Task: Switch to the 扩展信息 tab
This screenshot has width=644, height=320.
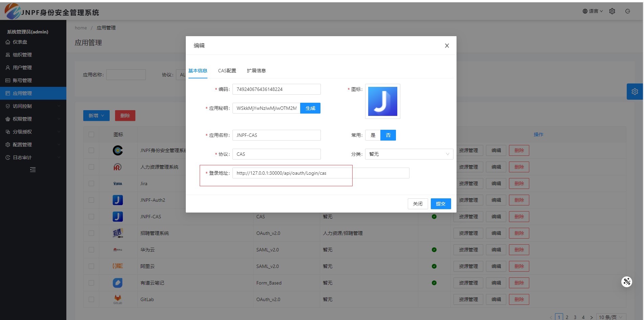Action: pyautogui.click(x=256, y=71)
